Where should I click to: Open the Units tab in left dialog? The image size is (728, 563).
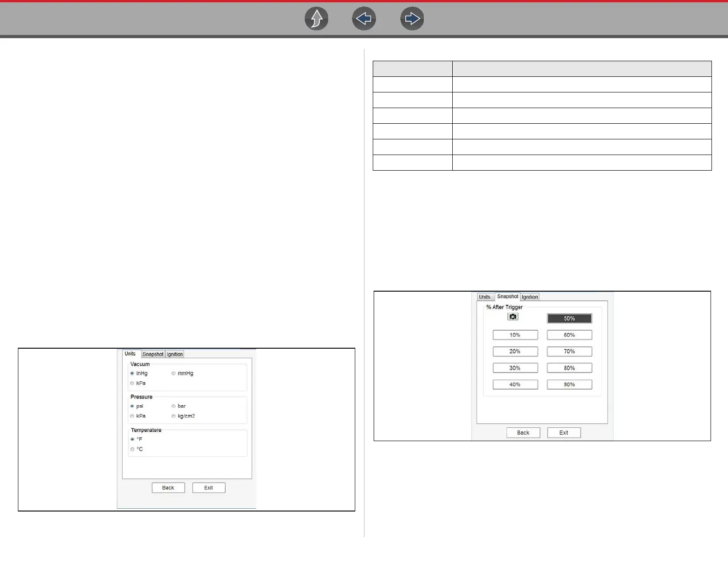pos(130,354)
